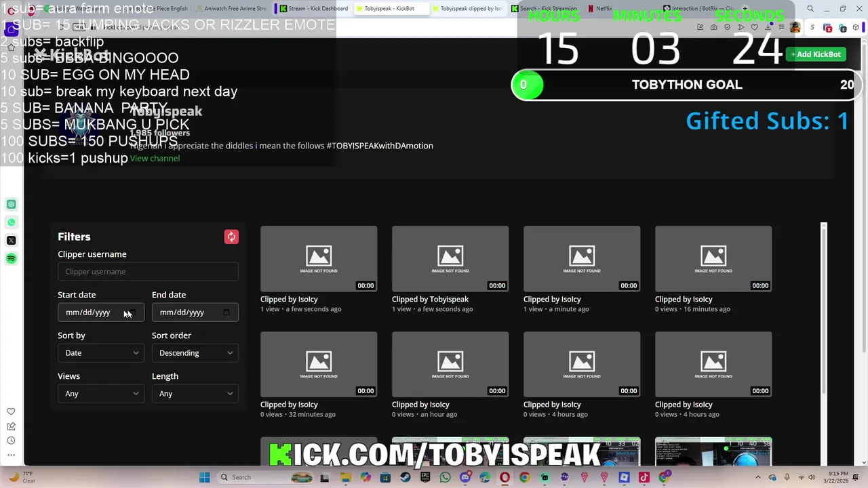The image size is (868, 488).
Task: Open the Sort by Date dropdown
Action: click(x=101, y=352)
